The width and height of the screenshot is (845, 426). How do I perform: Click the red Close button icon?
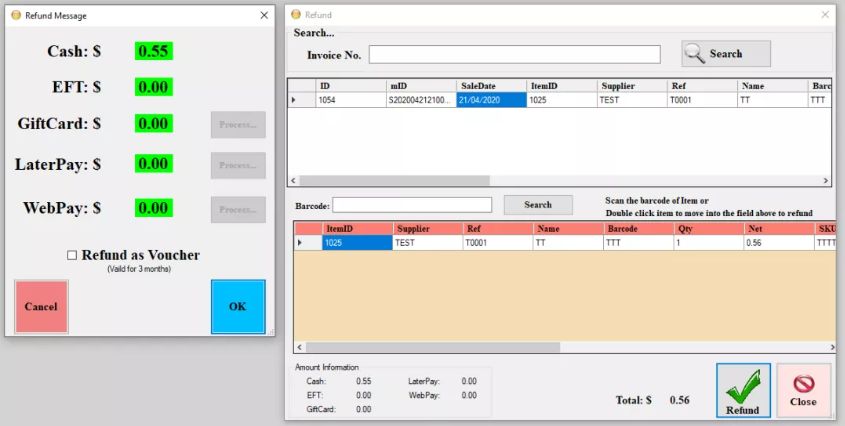point(803,390)
